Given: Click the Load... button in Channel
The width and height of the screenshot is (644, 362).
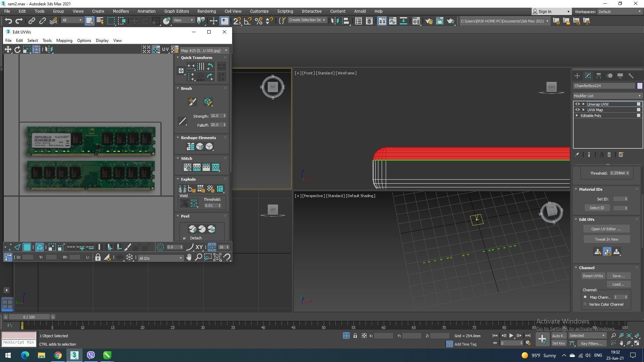Looking at the screenshot, I should click(x=619, y=284).
